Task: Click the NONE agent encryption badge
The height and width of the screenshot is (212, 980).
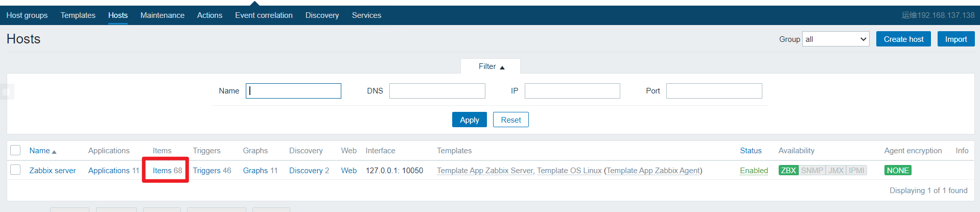Action: (898, 171)
